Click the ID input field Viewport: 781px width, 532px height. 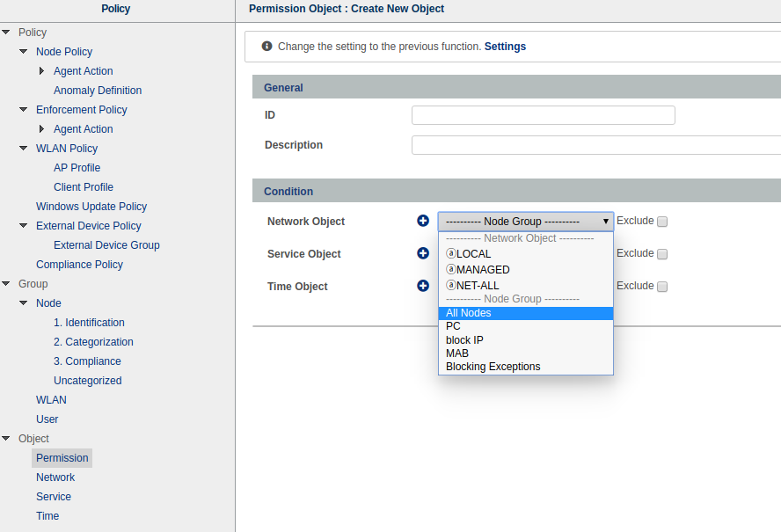coord(543,115)
